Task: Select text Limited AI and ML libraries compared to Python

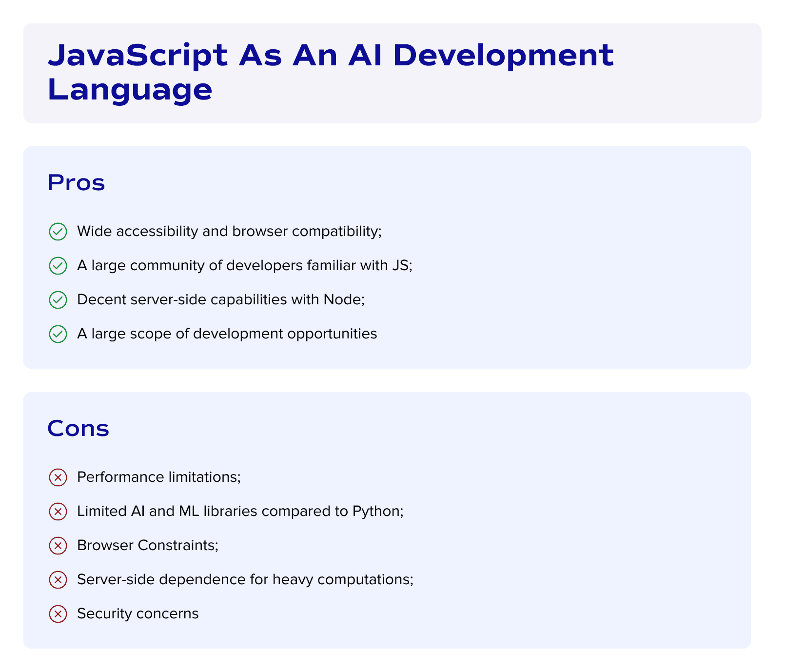Action: click(x=240, y=511)
